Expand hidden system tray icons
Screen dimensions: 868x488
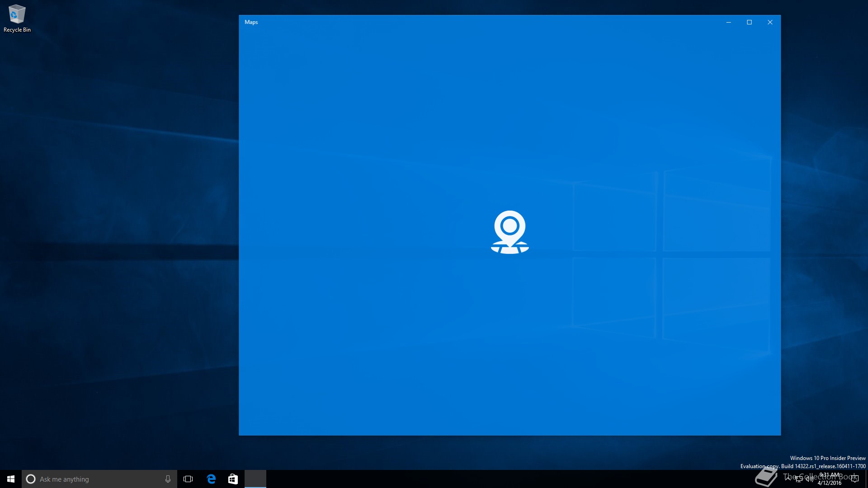pyautogui.click(x=788, y=479)
